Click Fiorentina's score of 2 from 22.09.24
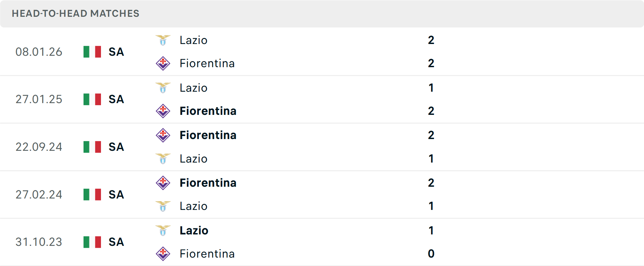 pyautogui.click(x=431, y=135)
